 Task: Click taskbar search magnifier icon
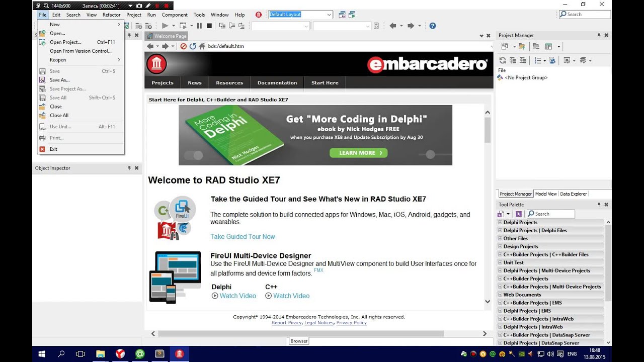[61, 354]
